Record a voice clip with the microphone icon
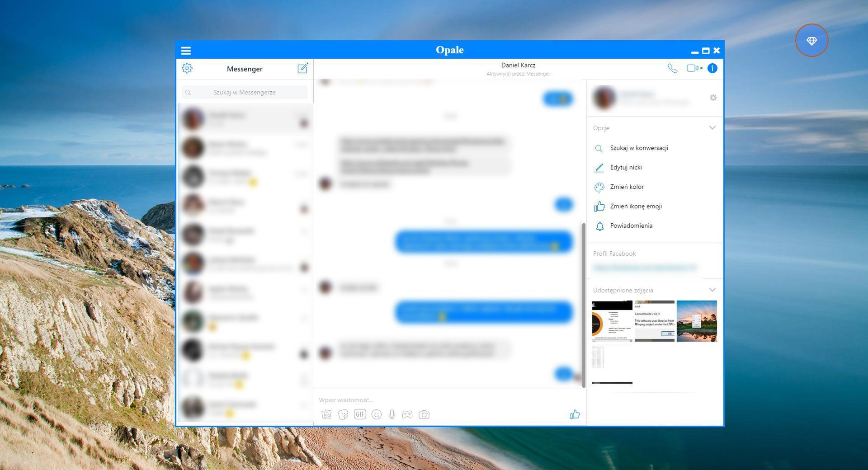This screenshot has width=868, height=470. 392,414
